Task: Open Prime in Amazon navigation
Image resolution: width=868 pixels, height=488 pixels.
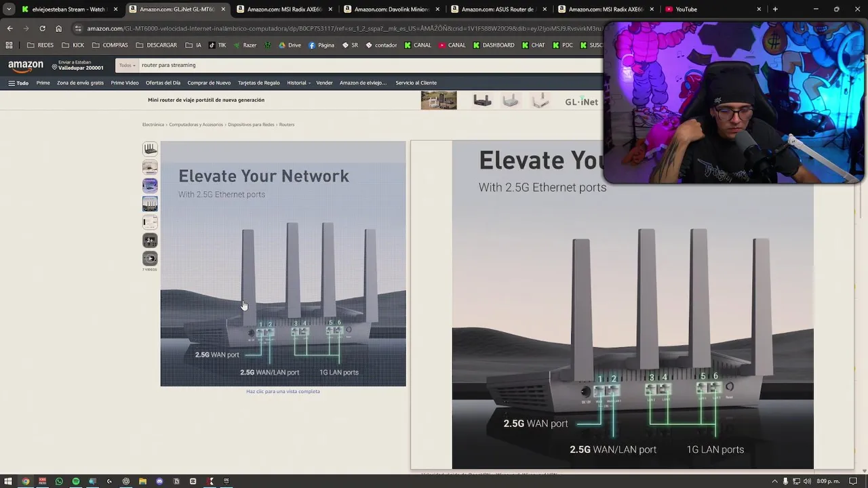Action: [43, 83]
